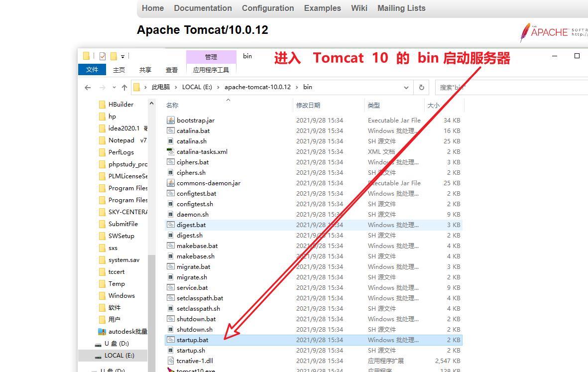Click the Up one level arrow

pyautogui.click(x=124, y=87)
